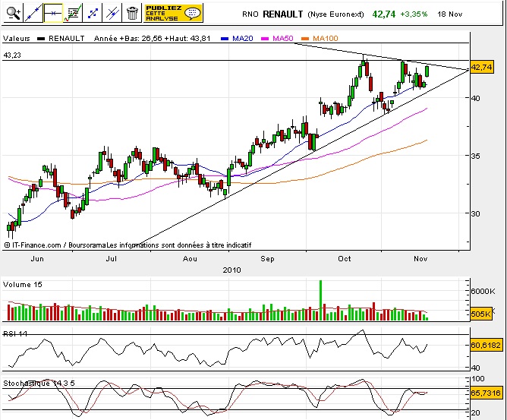Click the RENAULT stock name header
Screen dimensions: 507x420
tap(282, 14)
